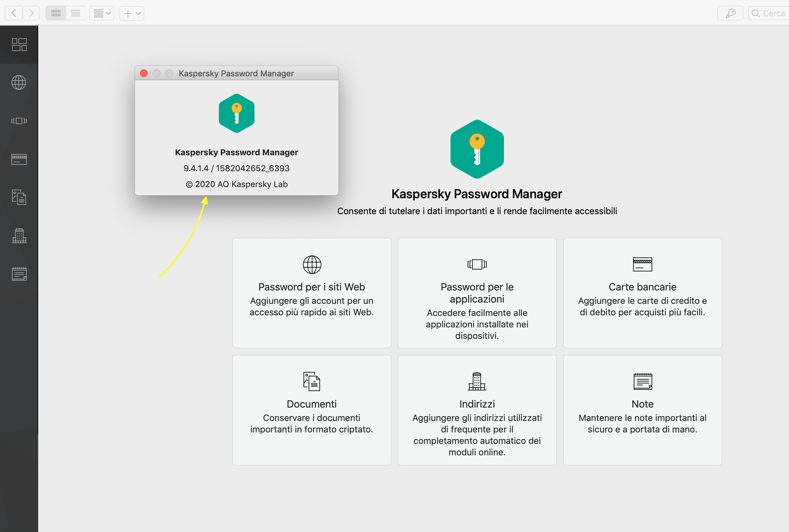Image resolution: width=789 pixels, height=532 pixels.
Task: Open the Password per le applicazioni card
Action: coord(477,293)
